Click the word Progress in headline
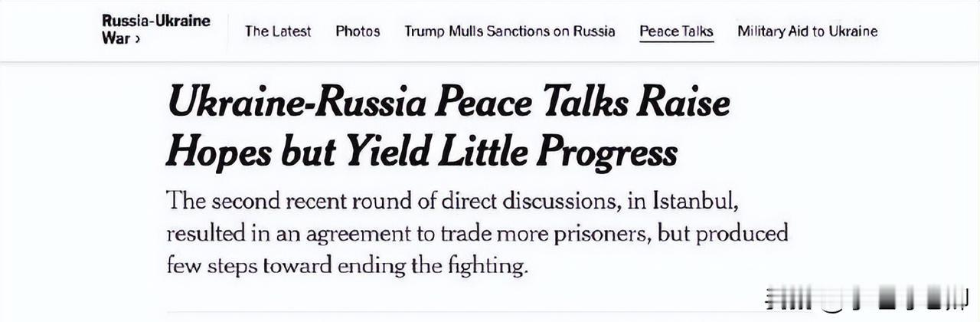Image resolution: width=980 pixels, height=322 pixels. 607,153
